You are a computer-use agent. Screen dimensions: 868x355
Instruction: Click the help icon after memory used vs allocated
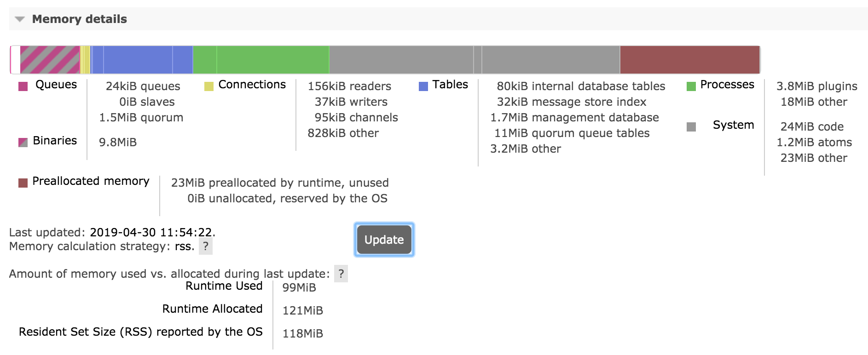click(x=341, y=274)
